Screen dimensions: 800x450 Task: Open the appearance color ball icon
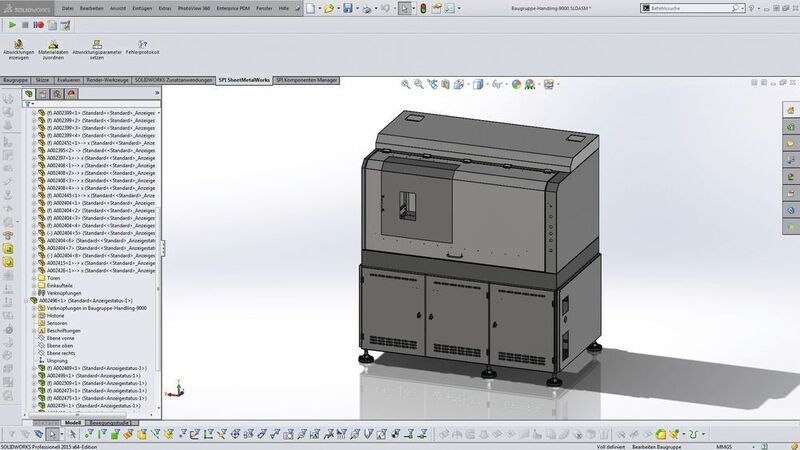click(516, 84)
